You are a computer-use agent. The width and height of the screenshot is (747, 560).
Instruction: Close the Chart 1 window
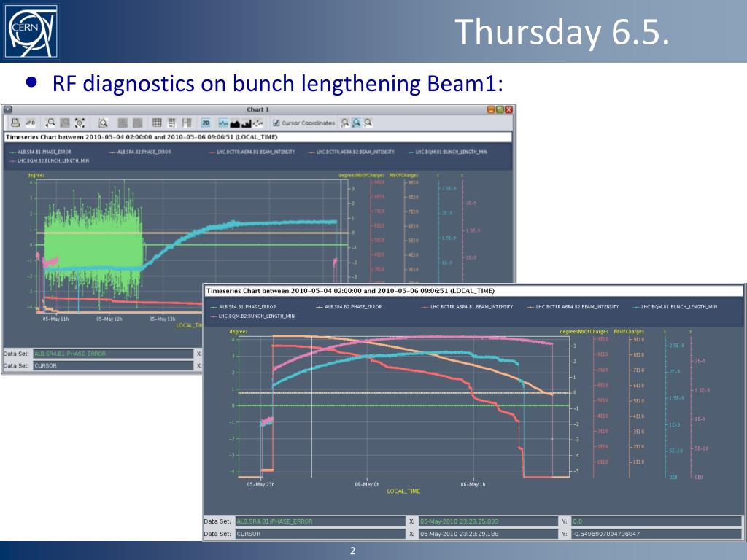coord(508,109)
